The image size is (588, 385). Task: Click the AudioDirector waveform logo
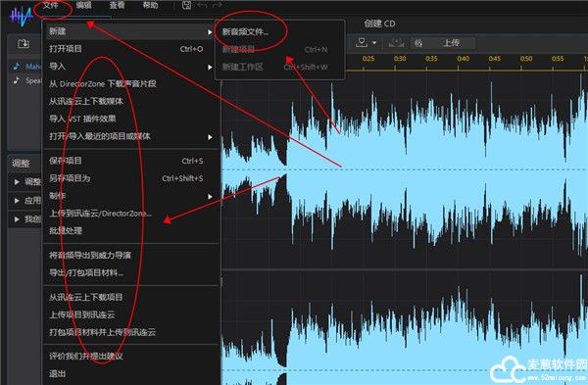pos(22,16)
